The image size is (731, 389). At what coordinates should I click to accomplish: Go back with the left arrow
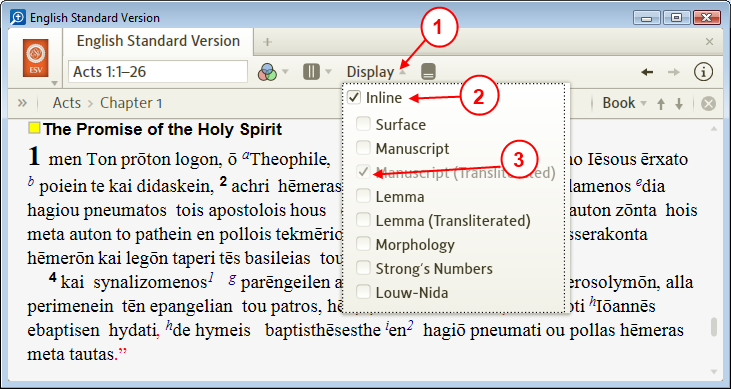647,72
